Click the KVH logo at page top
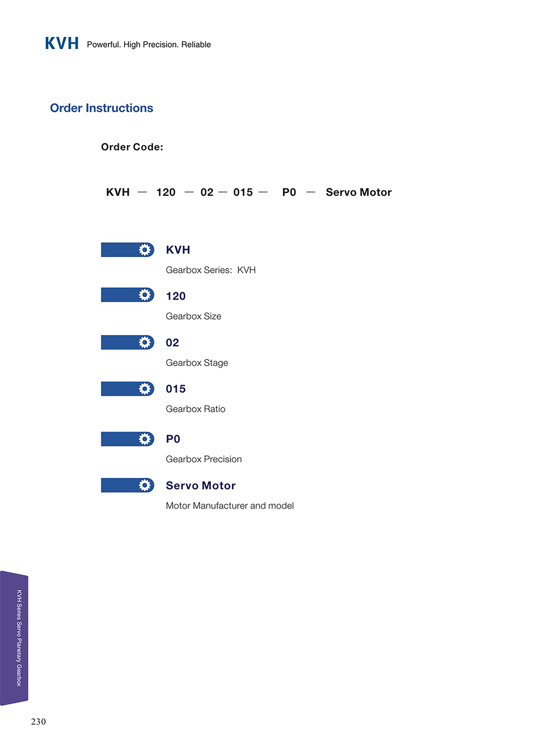This screenshot has width=553, height=756. point(62,43)
